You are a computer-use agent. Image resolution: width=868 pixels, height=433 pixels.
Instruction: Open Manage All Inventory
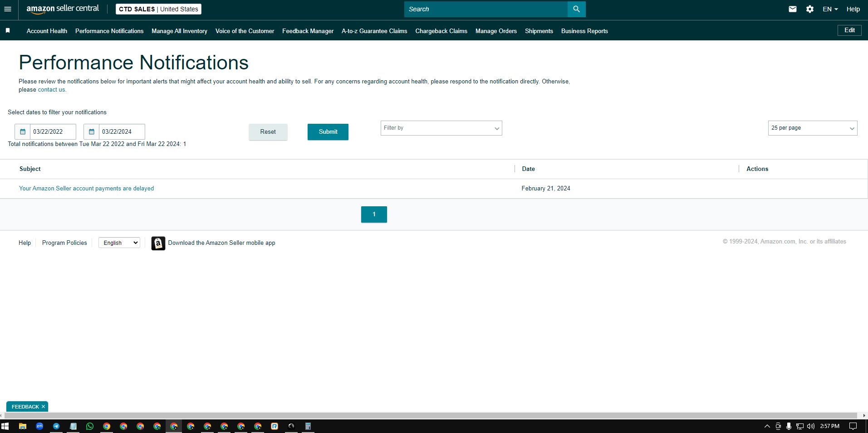[x=179, y=31]
